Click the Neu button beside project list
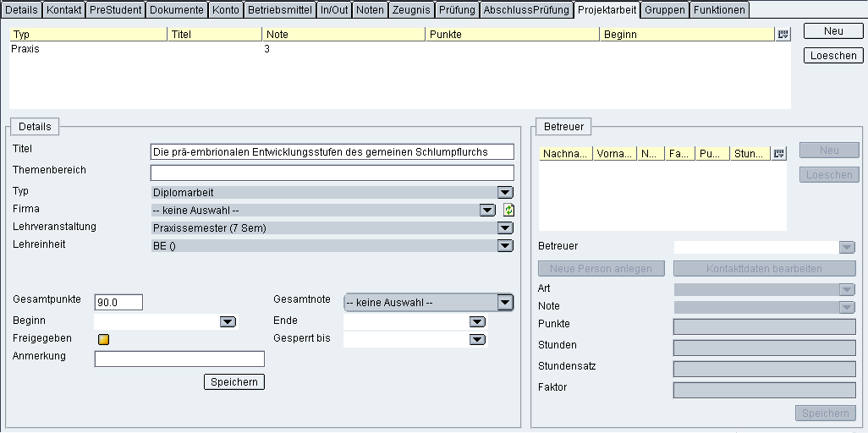868x433 pixels. tap(832, 31)
